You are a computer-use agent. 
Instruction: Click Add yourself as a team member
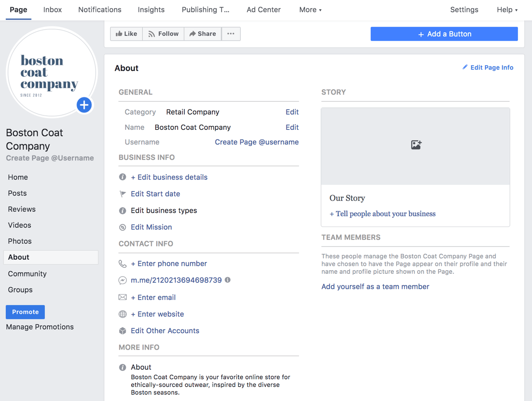(375, 286)
